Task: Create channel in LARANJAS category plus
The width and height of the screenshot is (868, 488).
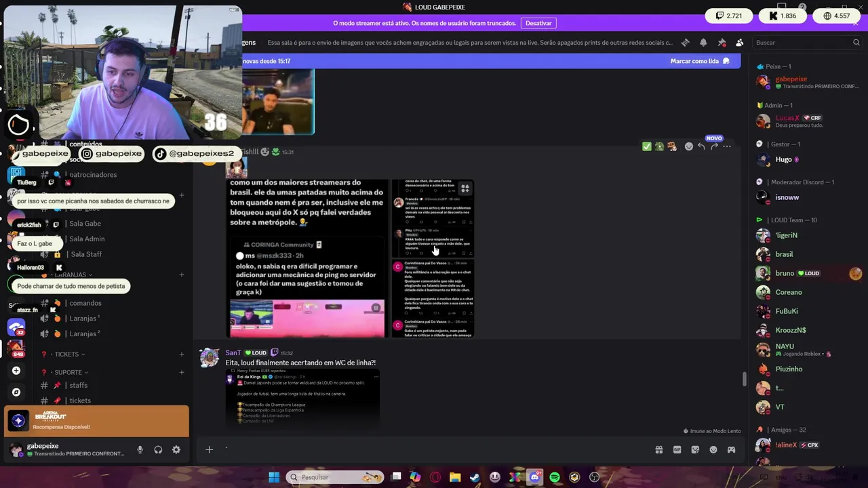Action: pyautogui.click(x=181, y=274)
